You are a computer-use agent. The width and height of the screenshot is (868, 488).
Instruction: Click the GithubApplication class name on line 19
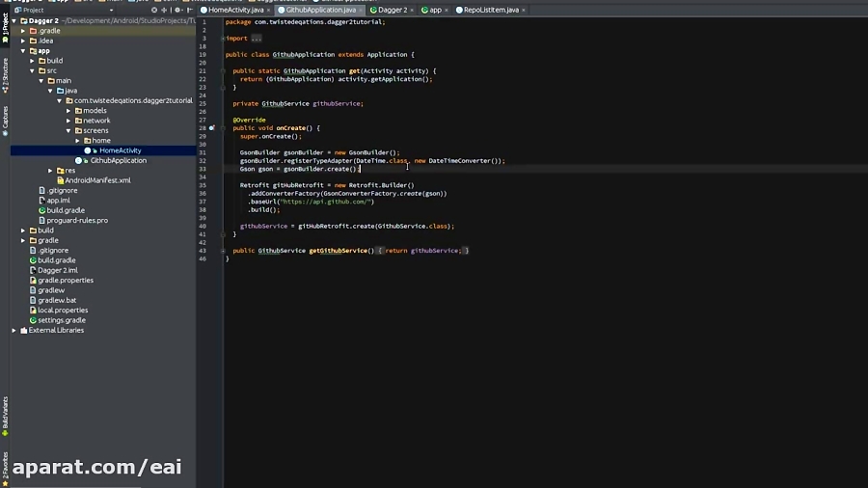pyautogui.click(x=304, y=55)
